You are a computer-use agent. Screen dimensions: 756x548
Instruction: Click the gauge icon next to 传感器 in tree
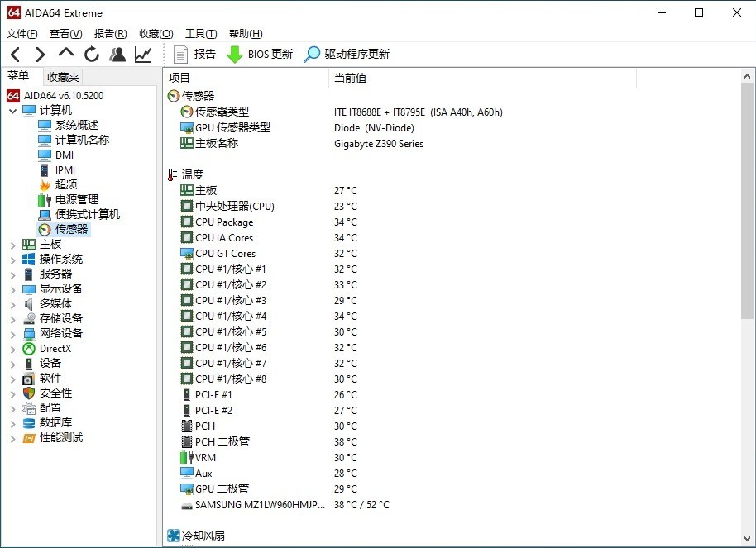tap(45, 230)
